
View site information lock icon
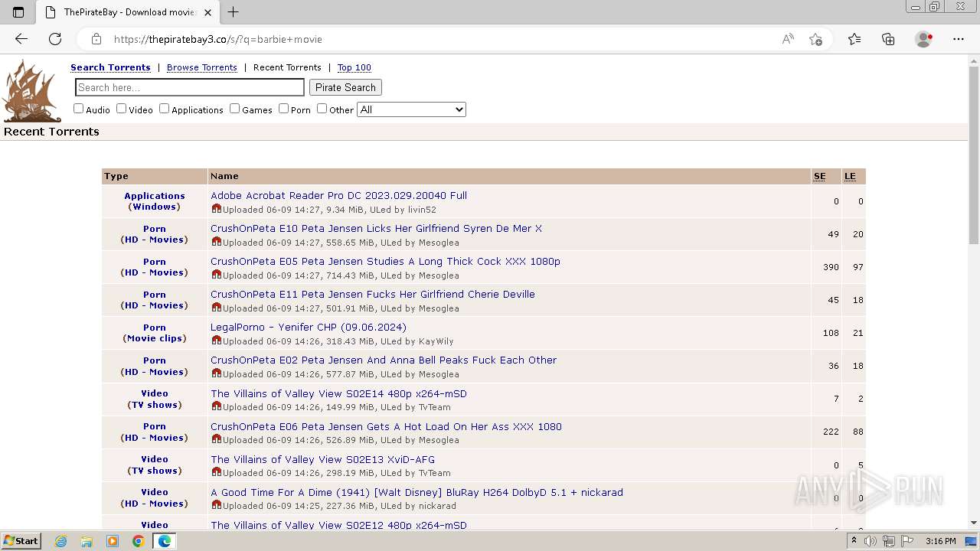96,39
